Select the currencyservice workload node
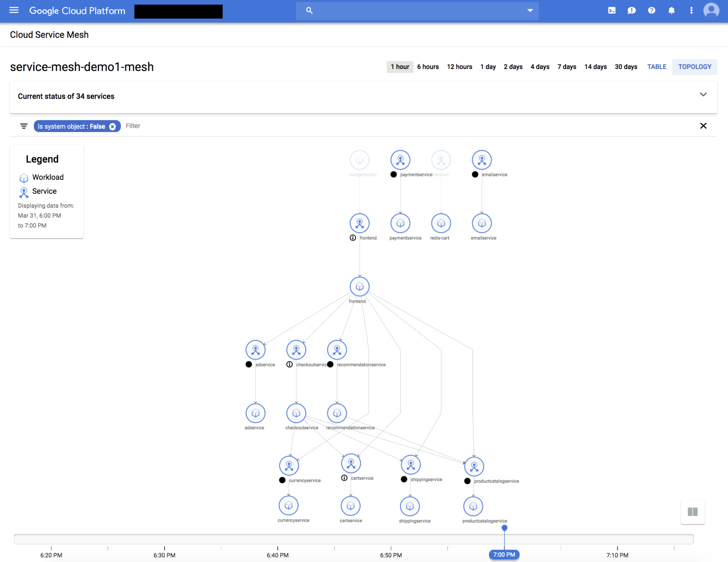The image size is (728, 562). tap(289, 505)
